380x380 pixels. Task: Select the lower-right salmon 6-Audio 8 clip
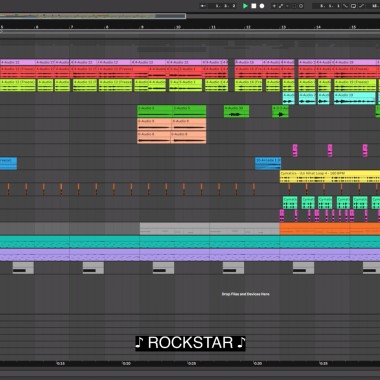point(189,137)
